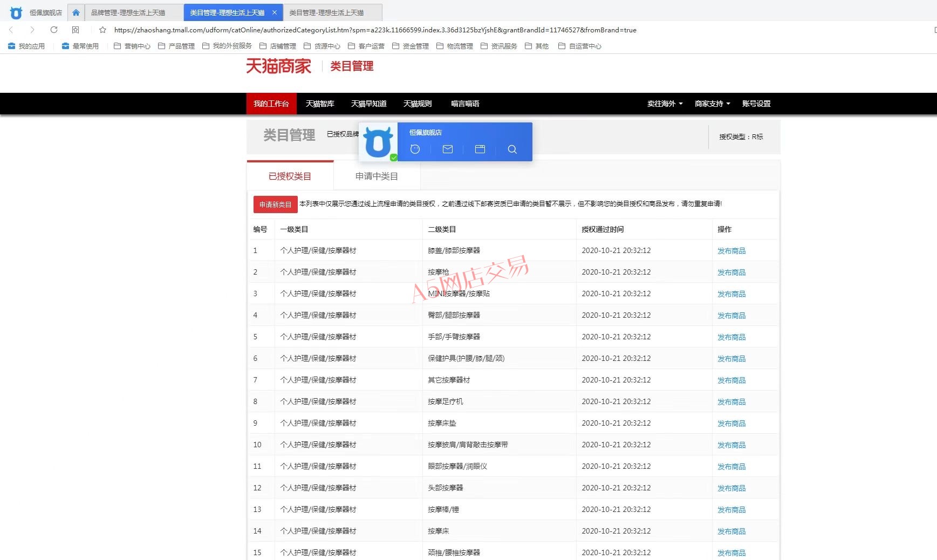Open 物流管理 bookmark folder
937x560 pixels.
(455, 46)
